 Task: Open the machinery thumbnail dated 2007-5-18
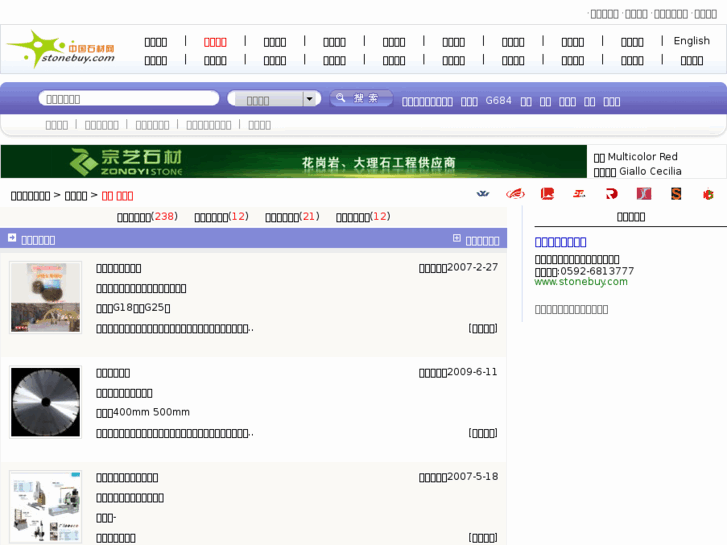tap(45, 507)
